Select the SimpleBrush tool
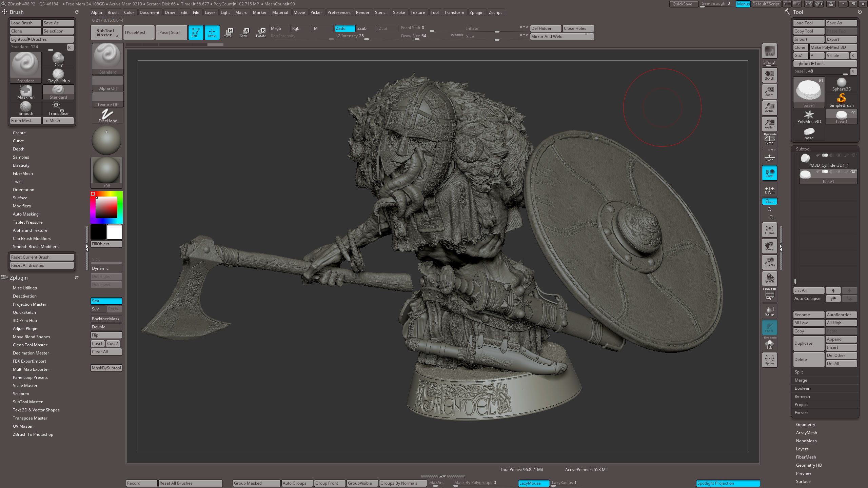The width and height of the screenshot is (868, 488). click(842, 101)
